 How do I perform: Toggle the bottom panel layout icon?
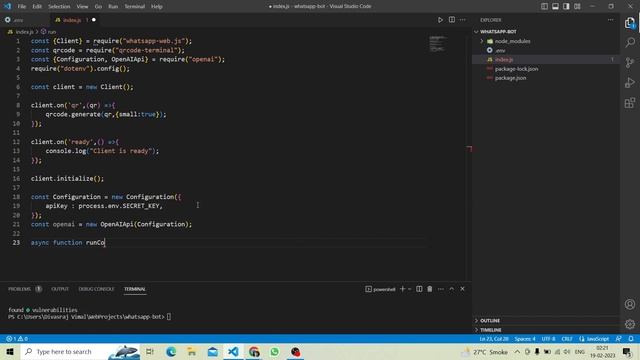556,6
